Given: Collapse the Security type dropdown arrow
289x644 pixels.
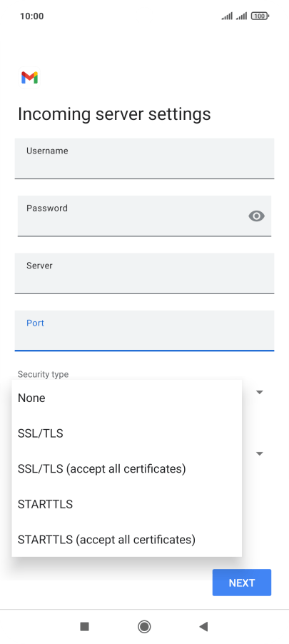Looking at the screenshot, I should tap(260, 392).
